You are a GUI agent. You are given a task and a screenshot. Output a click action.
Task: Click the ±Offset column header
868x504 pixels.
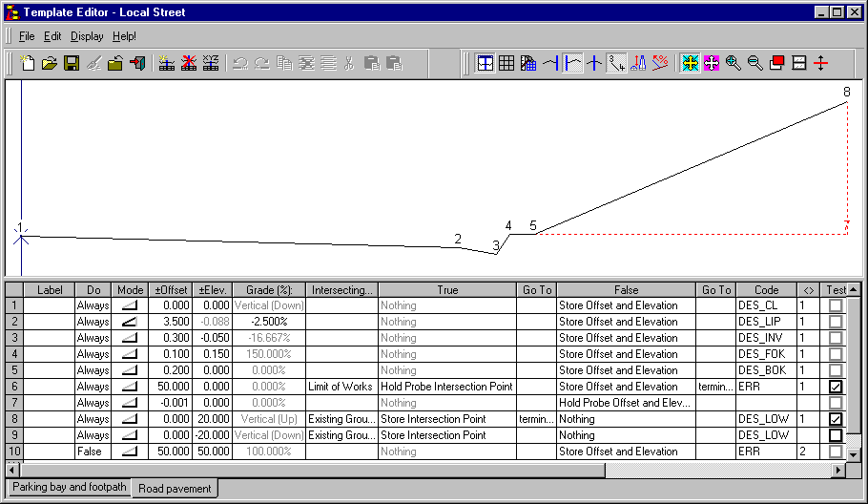[171, 290]
